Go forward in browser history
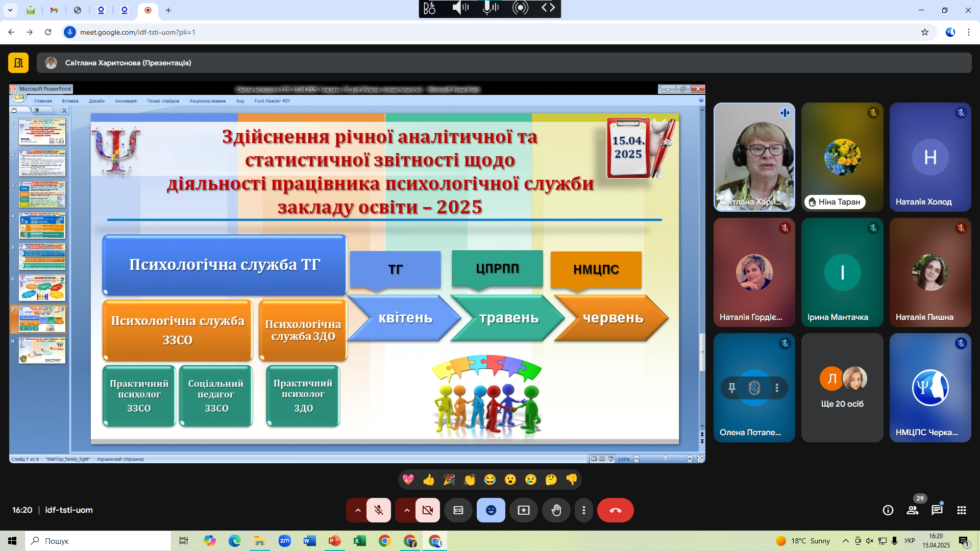Image resolution: width=980 pixels, height=551 pixels. (x=30, y=32)
